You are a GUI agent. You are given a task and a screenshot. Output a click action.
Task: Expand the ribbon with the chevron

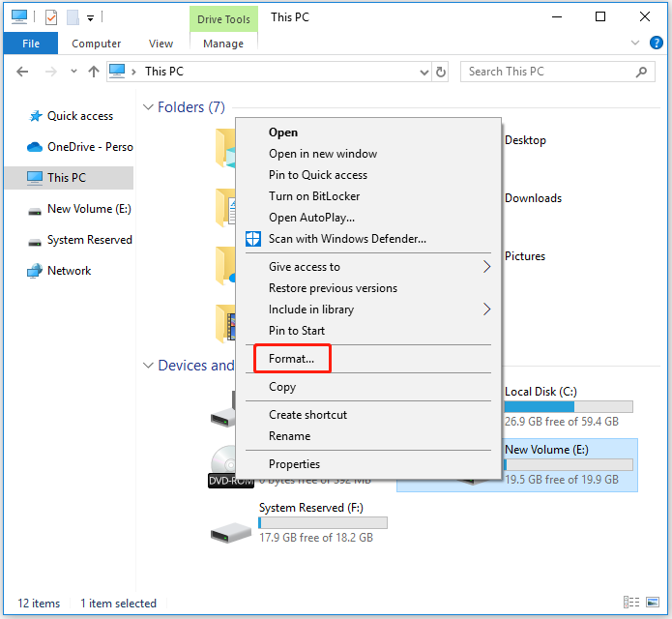pyautogui.click(x=635, y=43)
